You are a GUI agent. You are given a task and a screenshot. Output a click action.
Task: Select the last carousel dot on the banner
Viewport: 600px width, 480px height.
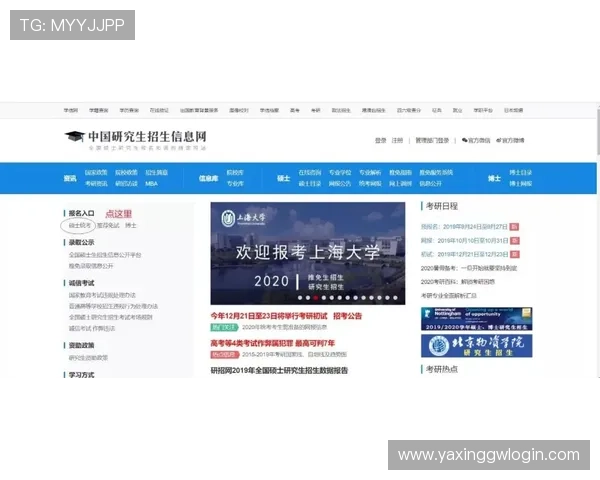point(395,297)
